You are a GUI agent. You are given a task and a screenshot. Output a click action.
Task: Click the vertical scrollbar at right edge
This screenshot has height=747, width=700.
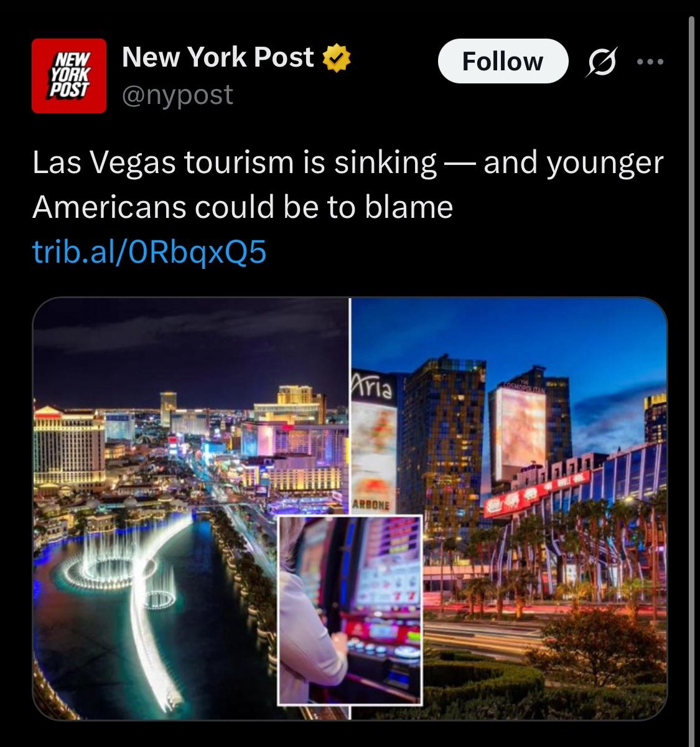(691, 374)
